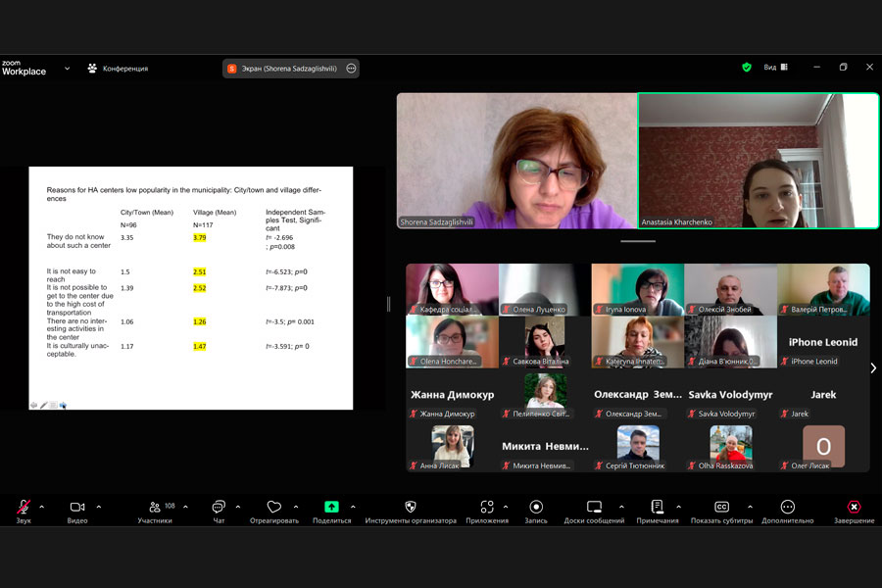Expand arrow beside Отреагировать

[x=296, y=507]
